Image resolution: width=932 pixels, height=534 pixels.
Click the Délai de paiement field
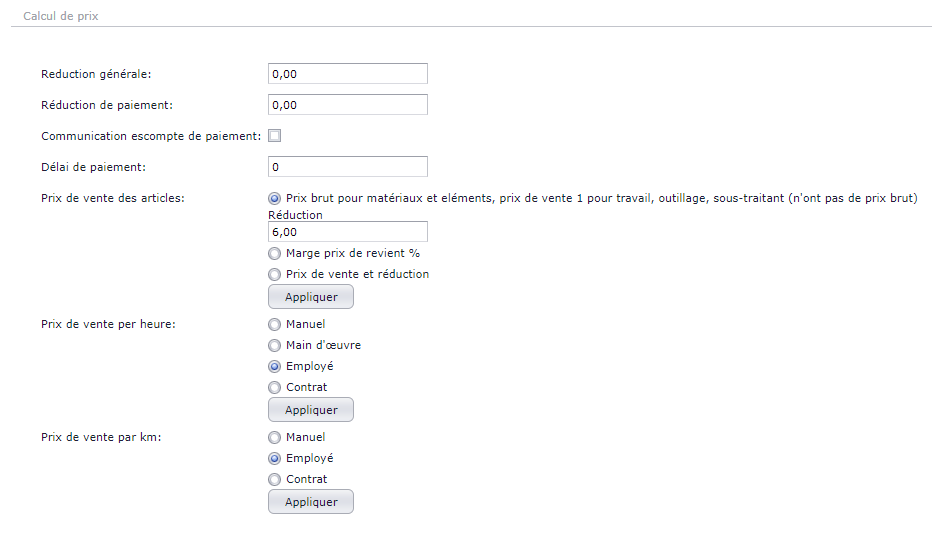coord(348,167)
